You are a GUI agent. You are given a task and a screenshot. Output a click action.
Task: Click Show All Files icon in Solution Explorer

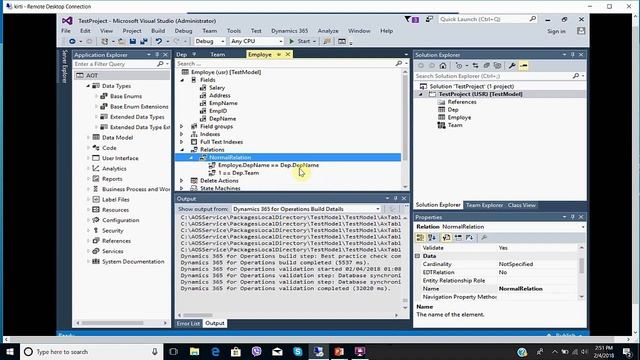[x=498, y=66]
